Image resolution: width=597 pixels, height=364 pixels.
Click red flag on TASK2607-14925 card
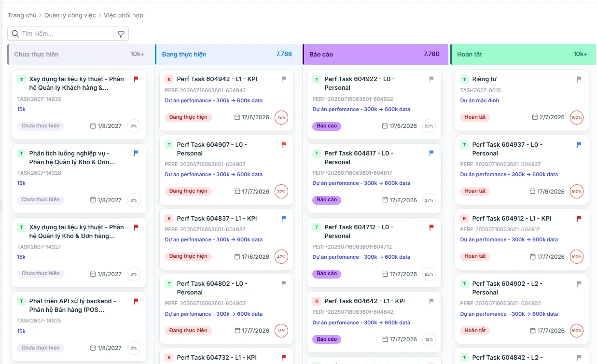[136, 301]
